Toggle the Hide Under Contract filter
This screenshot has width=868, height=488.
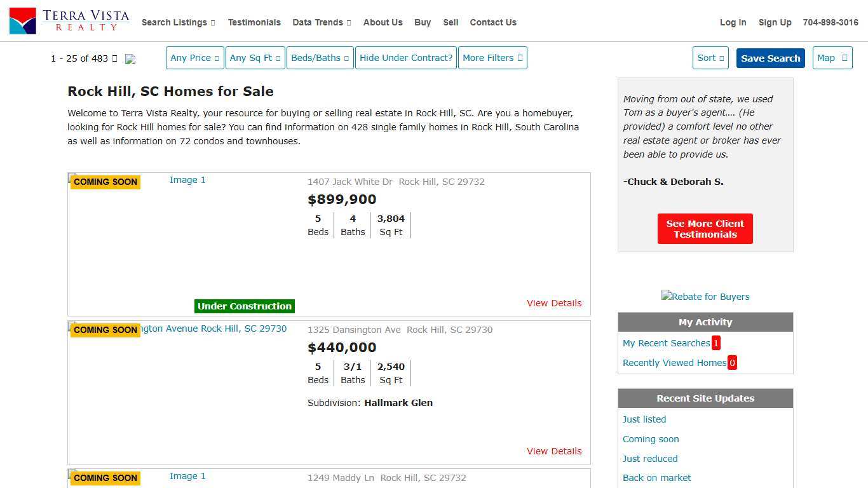click(405, 58)
